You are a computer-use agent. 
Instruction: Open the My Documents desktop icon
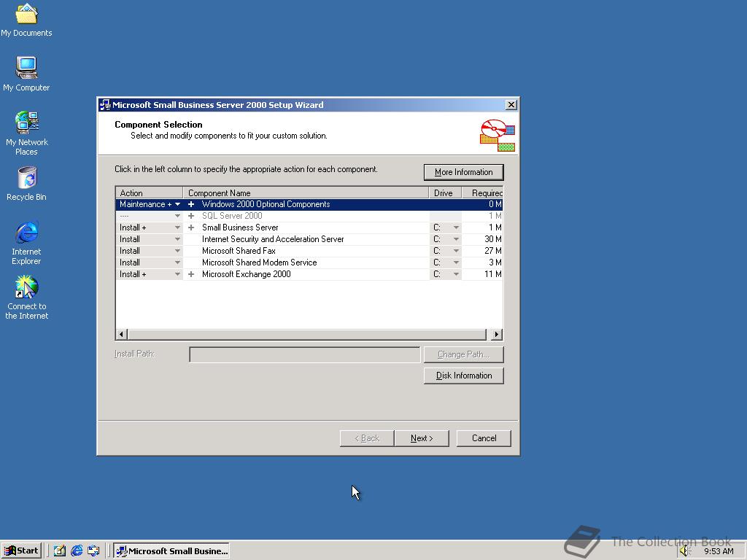26,20
